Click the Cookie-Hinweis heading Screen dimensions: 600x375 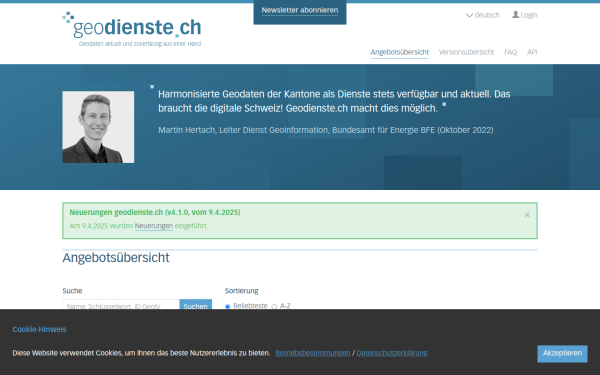(x=39, y=329)
